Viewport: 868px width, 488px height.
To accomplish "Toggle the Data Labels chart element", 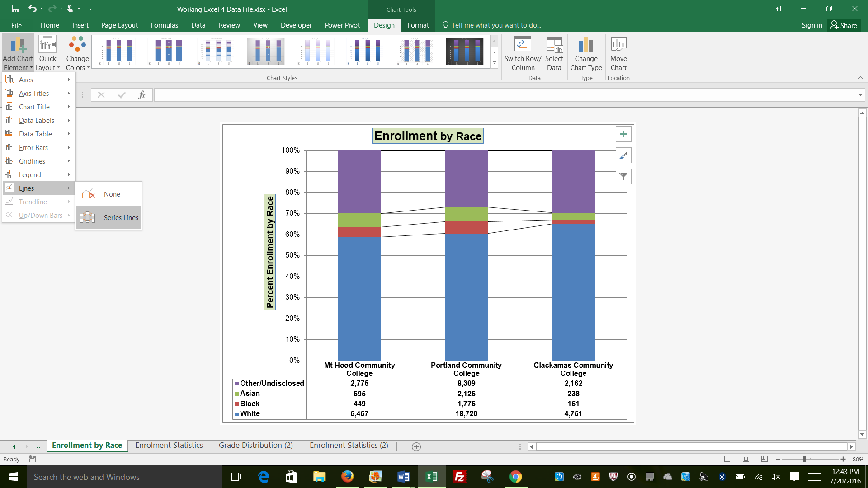I will pyautogui.click(x=36, y=120).
